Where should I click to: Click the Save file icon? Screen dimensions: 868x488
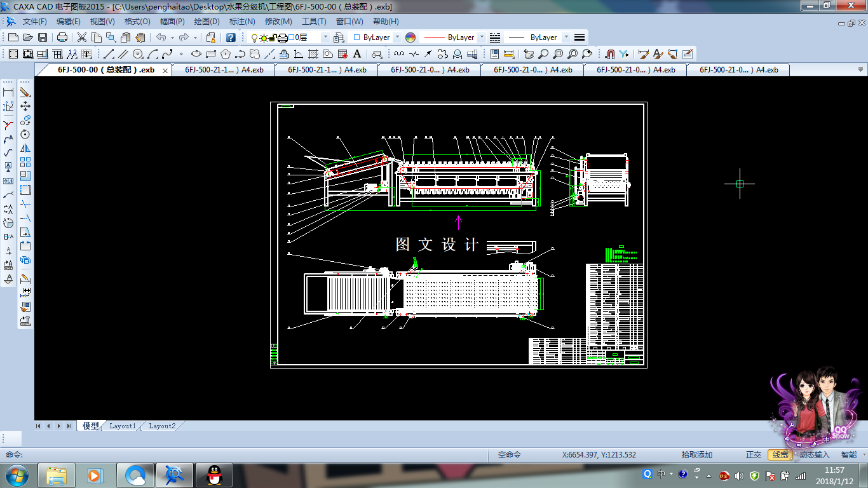[43, 37]
